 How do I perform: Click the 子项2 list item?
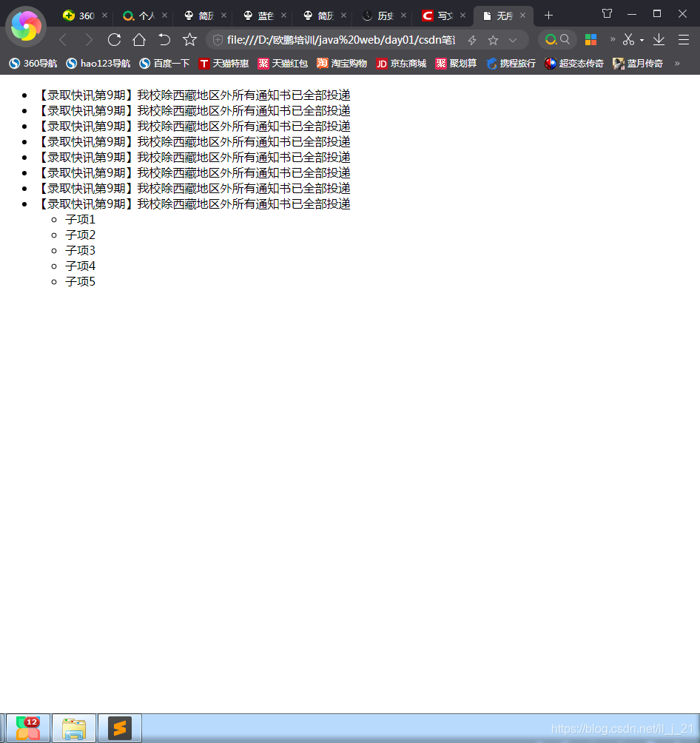[80, 235]
